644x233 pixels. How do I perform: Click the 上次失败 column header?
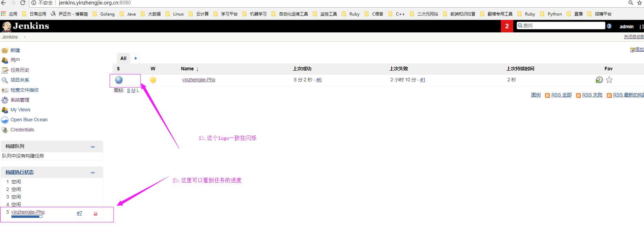[399, 69]
